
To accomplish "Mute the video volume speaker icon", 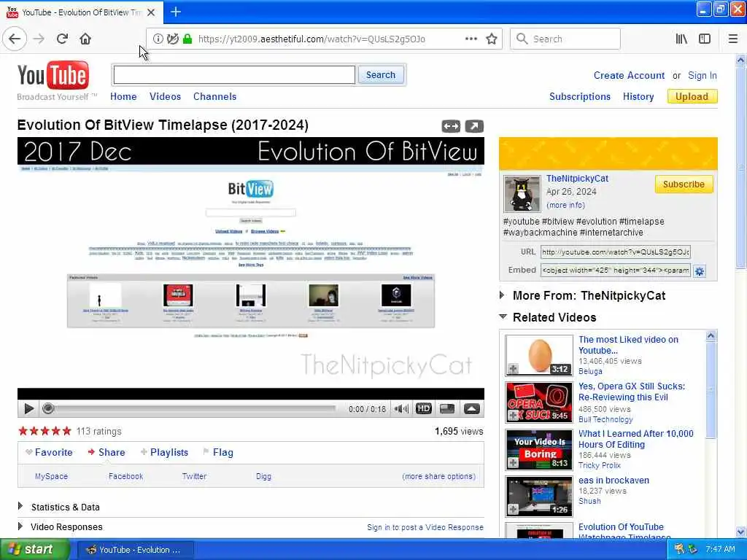I will click(401, 408).
